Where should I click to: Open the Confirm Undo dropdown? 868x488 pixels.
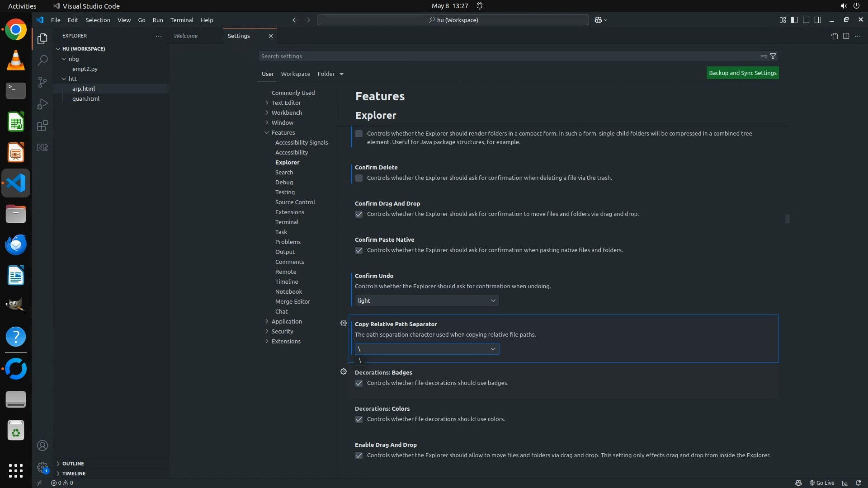[427, 301]
